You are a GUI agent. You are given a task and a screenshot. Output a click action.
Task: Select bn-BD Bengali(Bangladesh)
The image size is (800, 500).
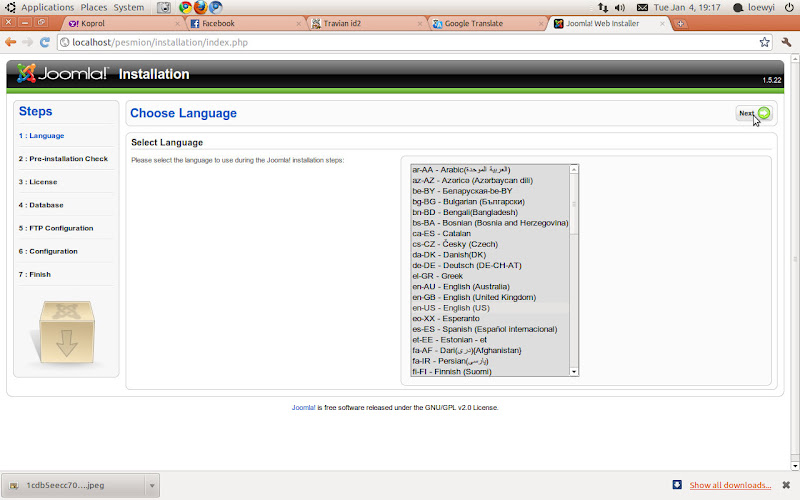pos(490,212)
